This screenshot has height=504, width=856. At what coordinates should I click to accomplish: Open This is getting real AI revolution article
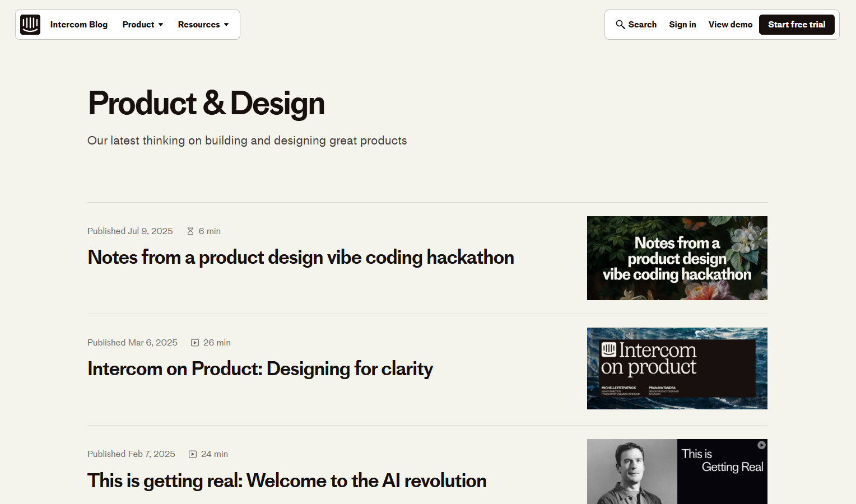click(x=286, y=480)
